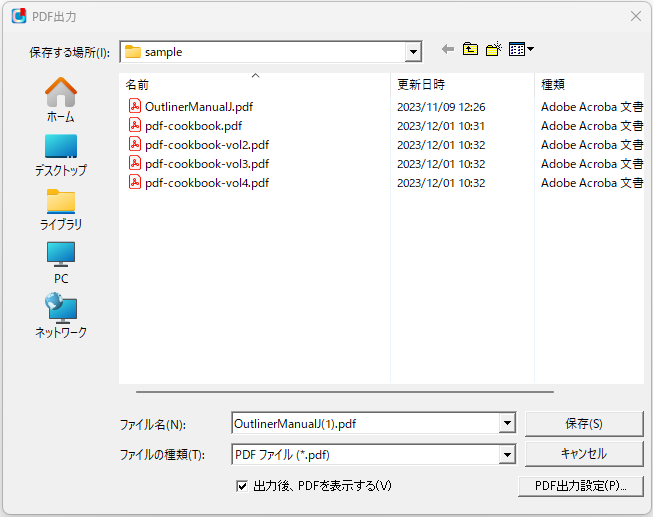The width and height of the screenshot is (653, 517).
Task: Sort by the 更新日時 column header
Action: point(462,85)
